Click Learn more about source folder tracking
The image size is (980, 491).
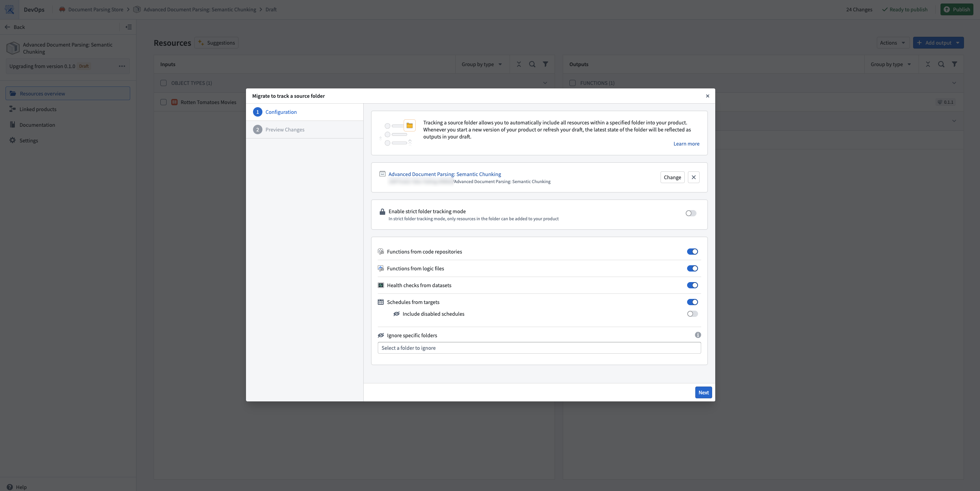point(686,144)
